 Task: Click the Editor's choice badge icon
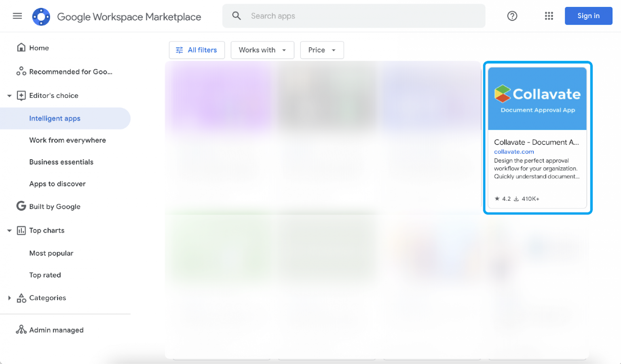(x=21, y=95)
